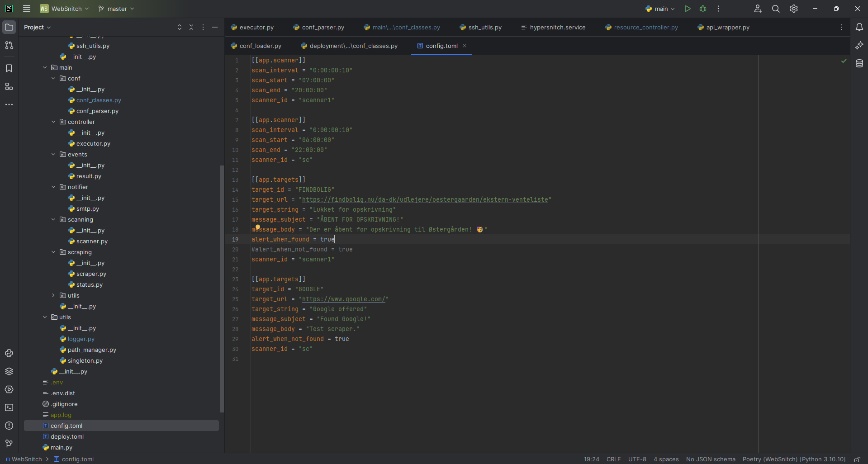Image resolution: width=868 pixels, height=464 pixels.
Task: Open master branch dropdown
Action: (x=116, y=9)
